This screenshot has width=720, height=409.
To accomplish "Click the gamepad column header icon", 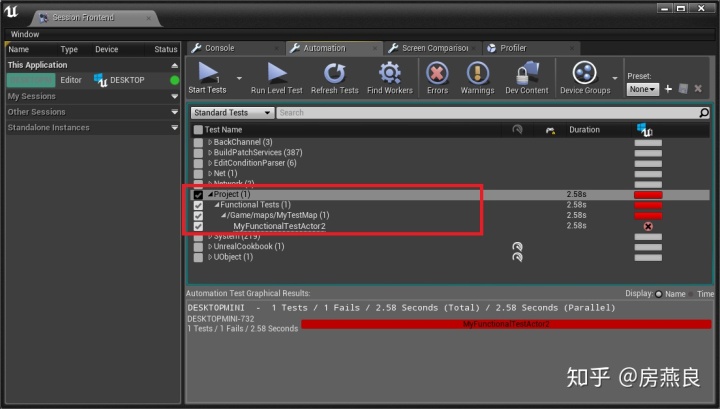I will 550,130.
